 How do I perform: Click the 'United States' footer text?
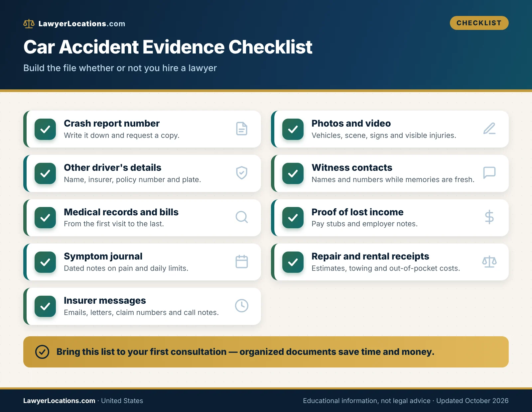(x=122, y=401)
